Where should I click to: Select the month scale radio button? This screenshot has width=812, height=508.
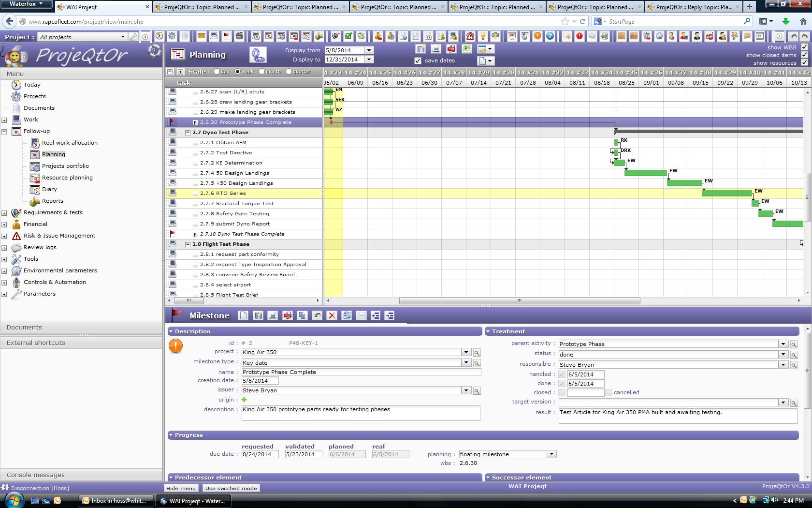point(262,72)
